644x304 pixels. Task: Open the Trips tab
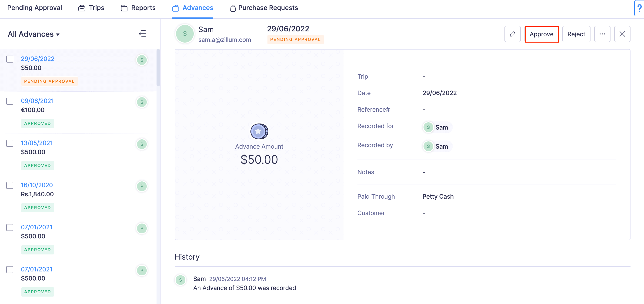point(91,8)
